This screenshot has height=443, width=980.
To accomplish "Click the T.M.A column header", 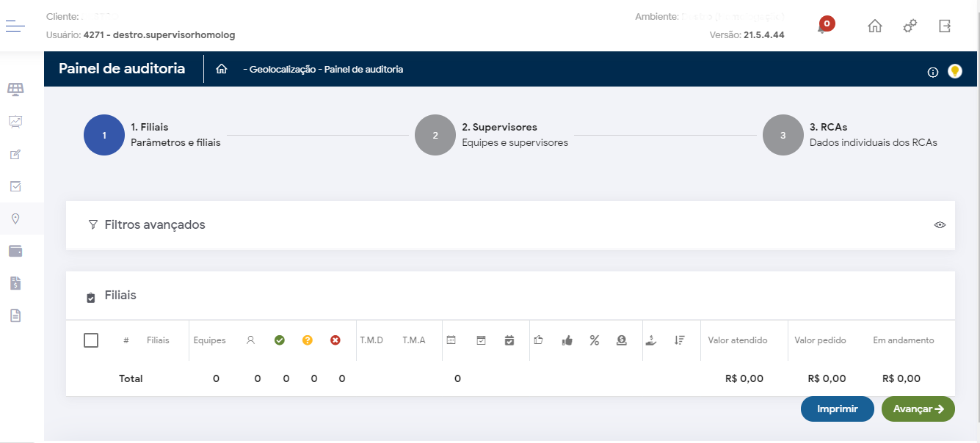I will point(414,340).
